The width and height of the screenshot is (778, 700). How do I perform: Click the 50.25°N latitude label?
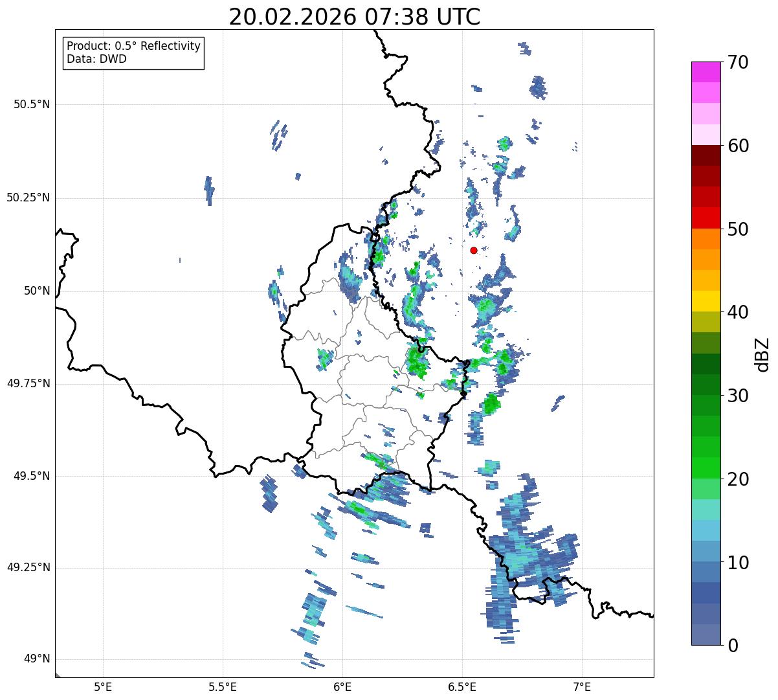coord(28,198)
